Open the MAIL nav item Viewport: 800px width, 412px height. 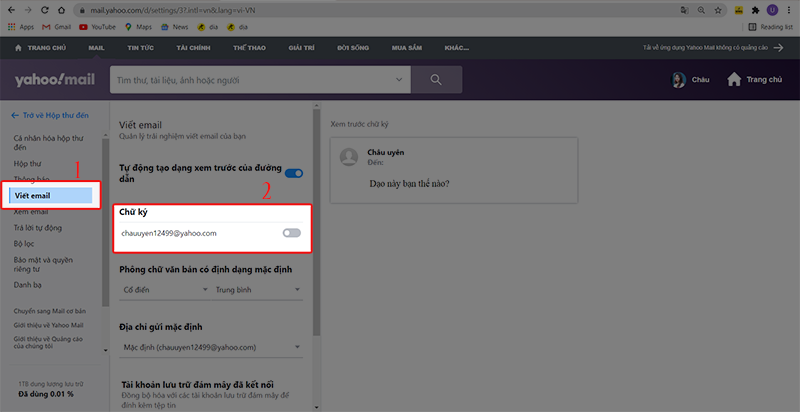click(96, 48)
